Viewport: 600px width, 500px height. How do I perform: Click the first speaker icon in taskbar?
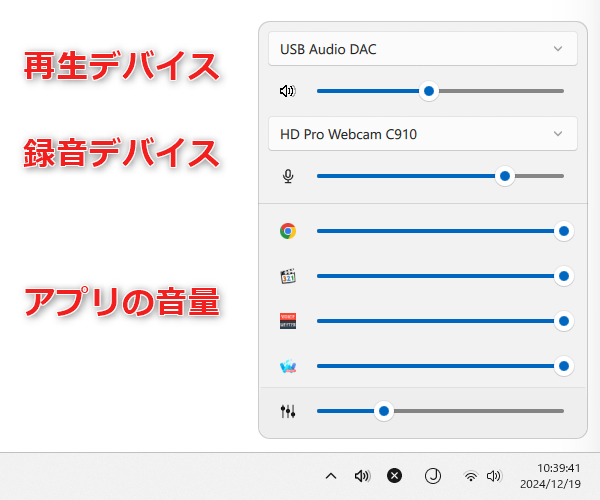pyautogui.click(x=362, y=476)
